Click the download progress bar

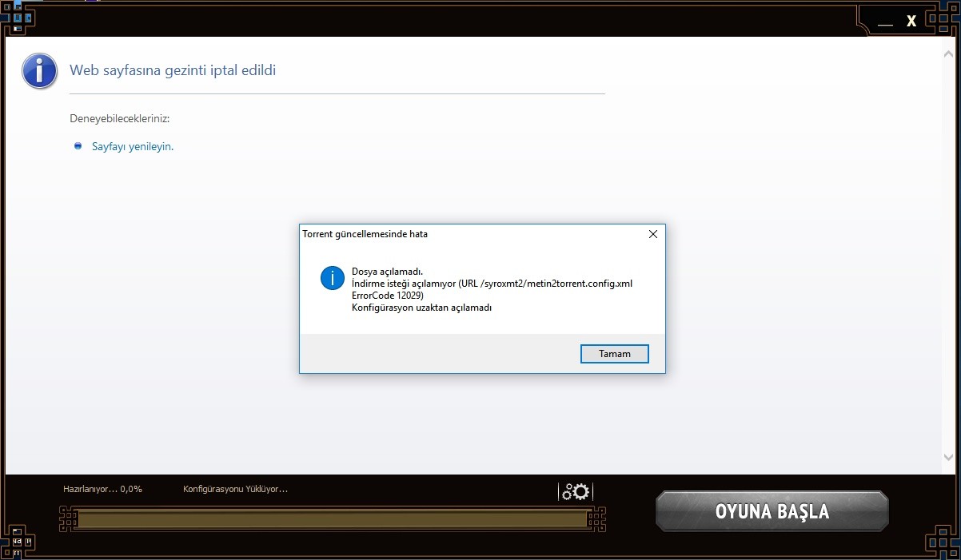tap(333, 519)
